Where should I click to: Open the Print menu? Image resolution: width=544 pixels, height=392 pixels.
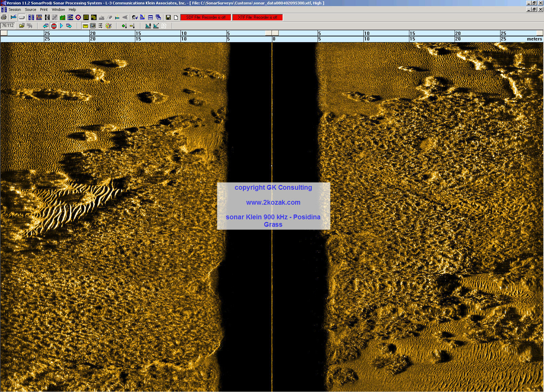click(44, 10)
